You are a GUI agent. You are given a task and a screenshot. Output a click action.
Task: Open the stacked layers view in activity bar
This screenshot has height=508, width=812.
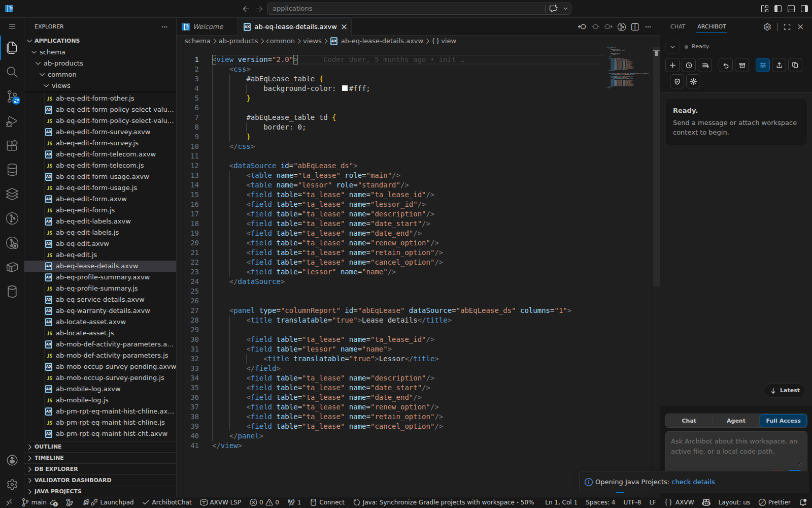(12, 194)
